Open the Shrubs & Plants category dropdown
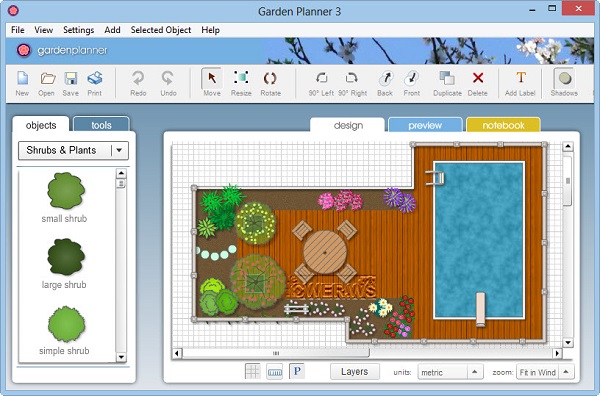The image size is (600, 396). (73, 150)
